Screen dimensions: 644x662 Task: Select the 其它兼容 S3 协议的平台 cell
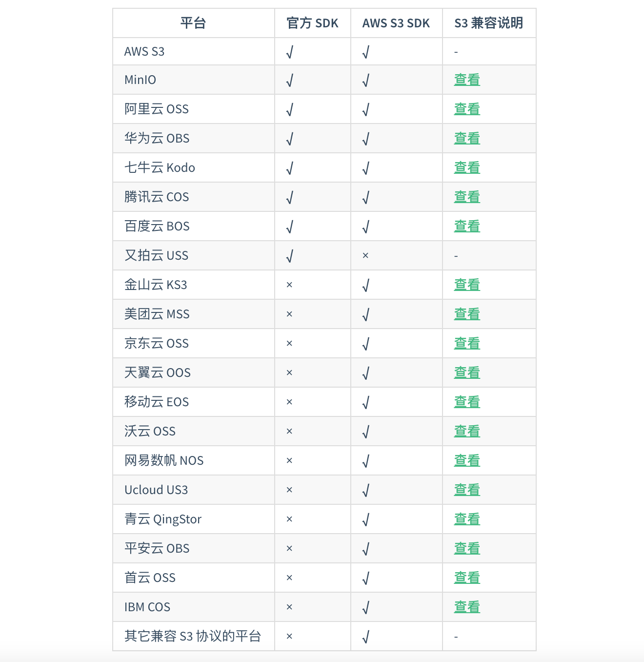tap(193, 636)
